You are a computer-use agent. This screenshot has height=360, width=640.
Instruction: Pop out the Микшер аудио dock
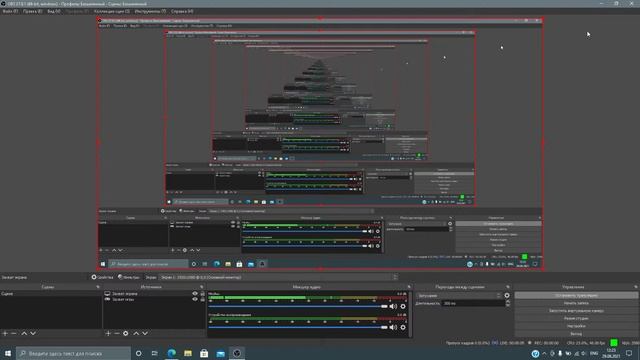[409, 287]
